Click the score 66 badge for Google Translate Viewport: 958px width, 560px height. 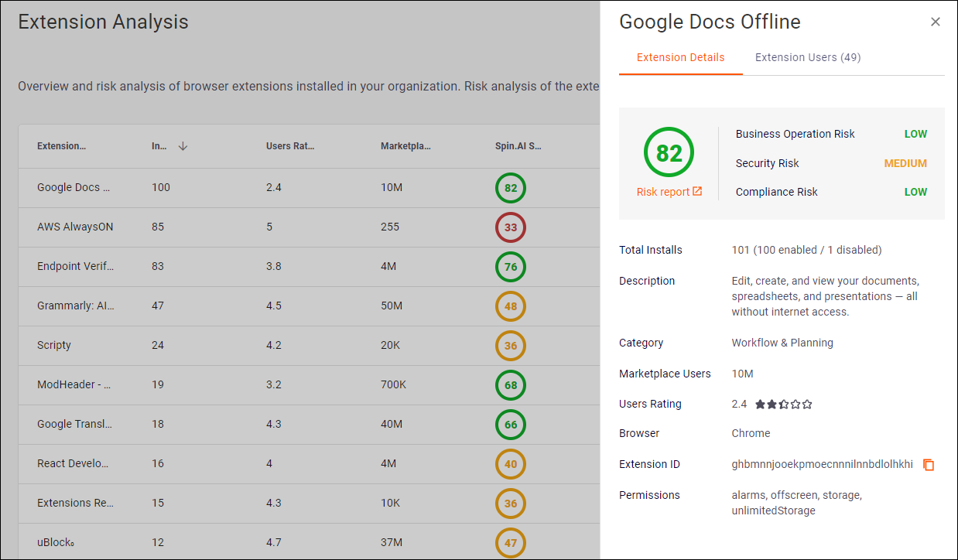511,425
